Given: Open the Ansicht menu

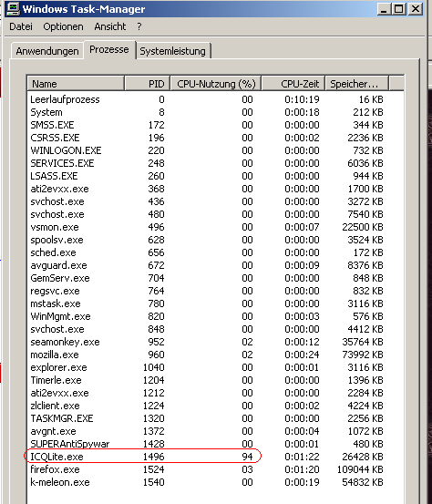Looking at the screenshot, I should [x=110, y=26].
